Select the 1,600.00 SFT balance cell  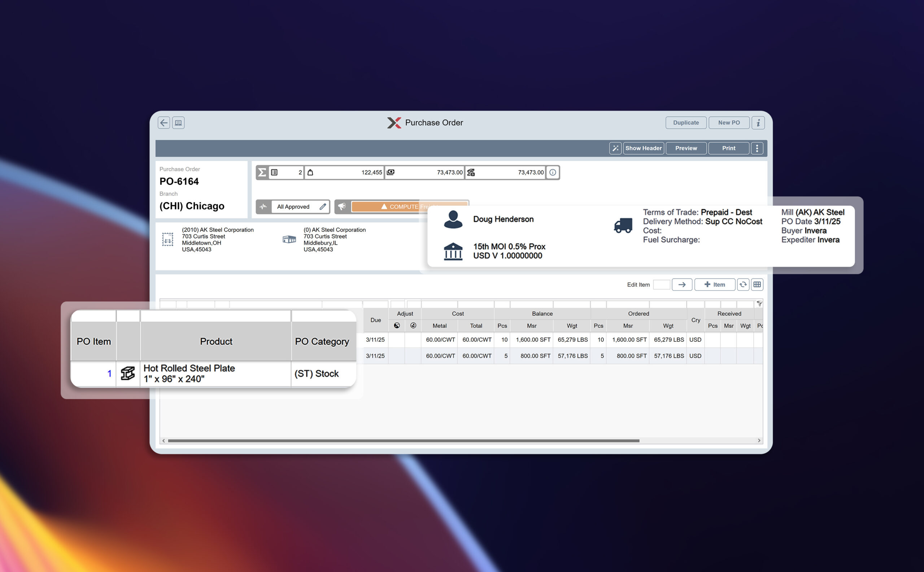(532, 340)
